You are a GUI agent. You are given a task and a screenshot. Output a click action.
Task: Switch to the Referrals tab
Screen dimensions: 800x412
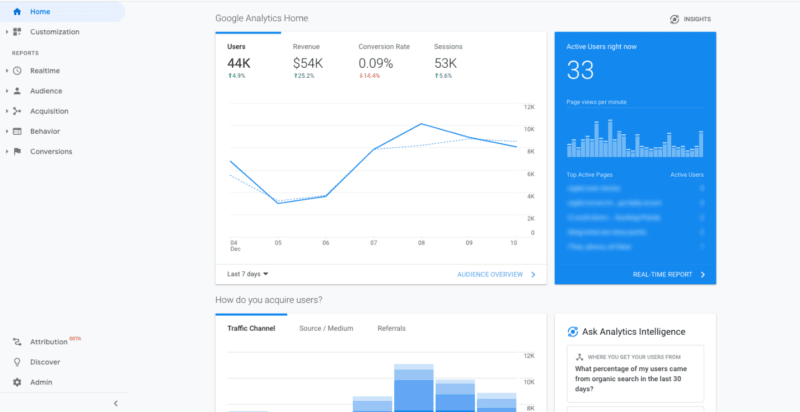point(391,328)
